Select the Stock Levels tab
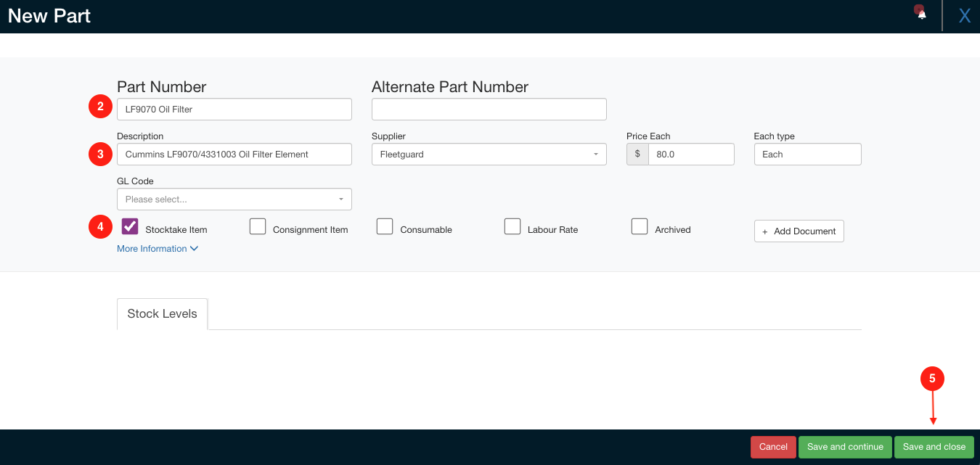The width and height of the screenshot is (980, 465). [x=162, y=313]
